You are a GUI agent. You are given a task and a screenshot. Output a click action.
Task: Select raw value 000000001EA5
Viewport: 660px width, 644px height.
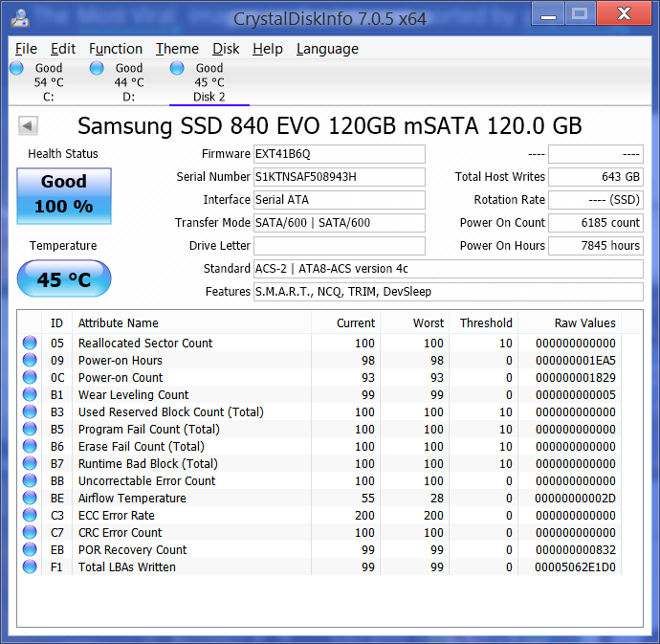click(576, 361)
